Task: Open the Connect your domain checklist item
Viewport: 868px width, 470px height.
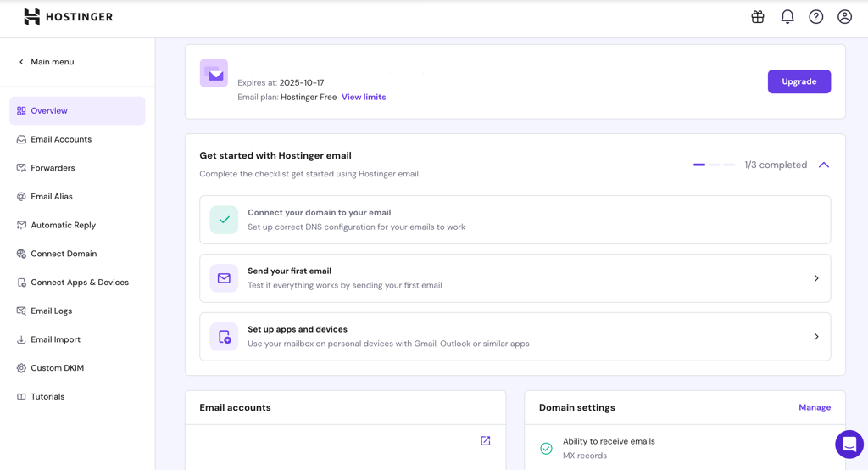Action: pyautogui.click(x=515, y=220)
